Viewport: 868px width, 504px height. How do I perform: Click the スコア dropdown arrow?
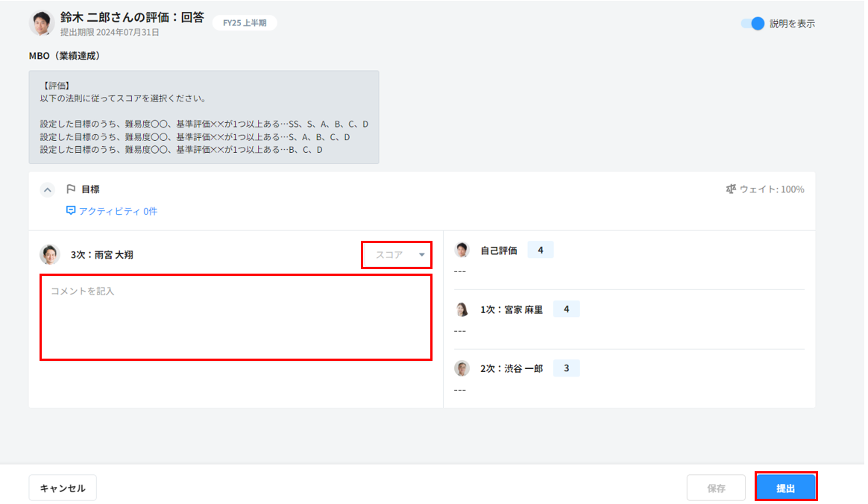pos(422,255)
